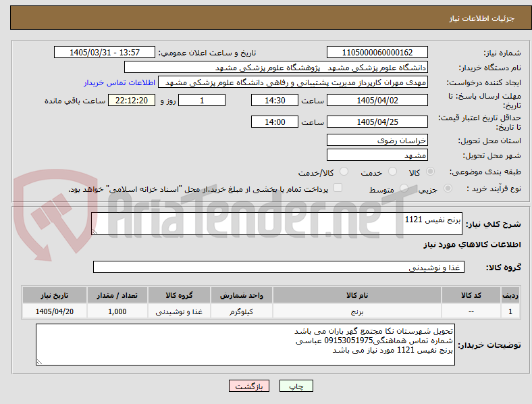The image size is (532, 404).
Task: Select the کالا/خدمت radio button
Action: coord(344,172)
